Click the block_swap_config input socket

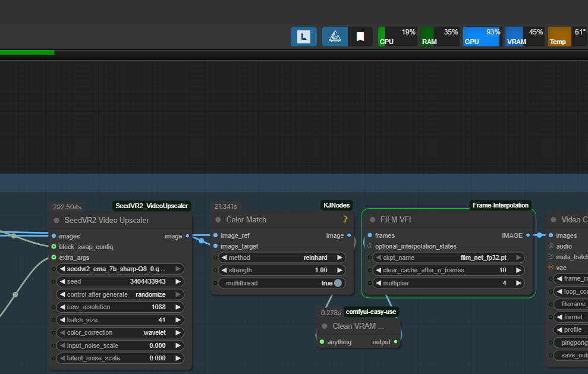pos(54,247)
